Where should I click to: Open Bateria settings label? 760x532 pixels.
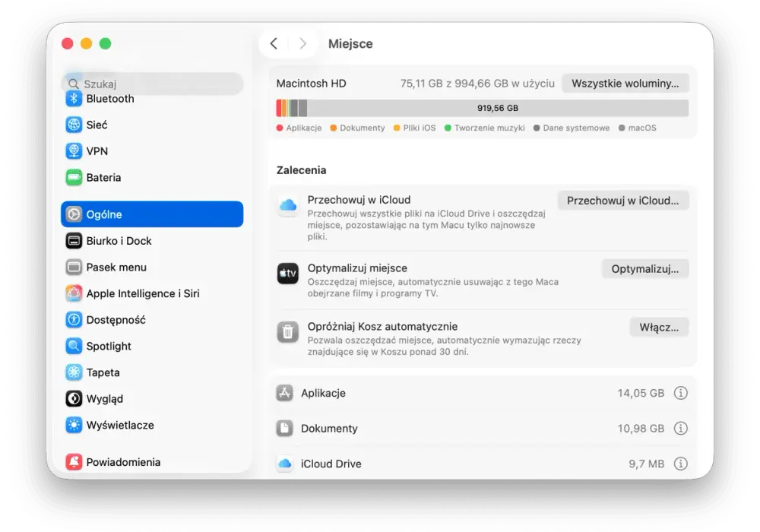(x=103, y=177)
